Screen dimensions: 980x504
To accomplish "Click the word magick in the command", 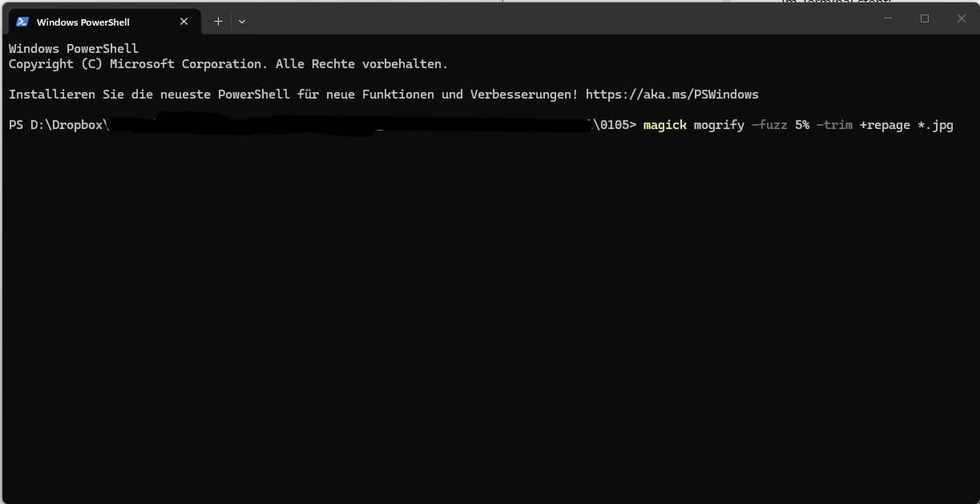I will click(x=664, y=125).
